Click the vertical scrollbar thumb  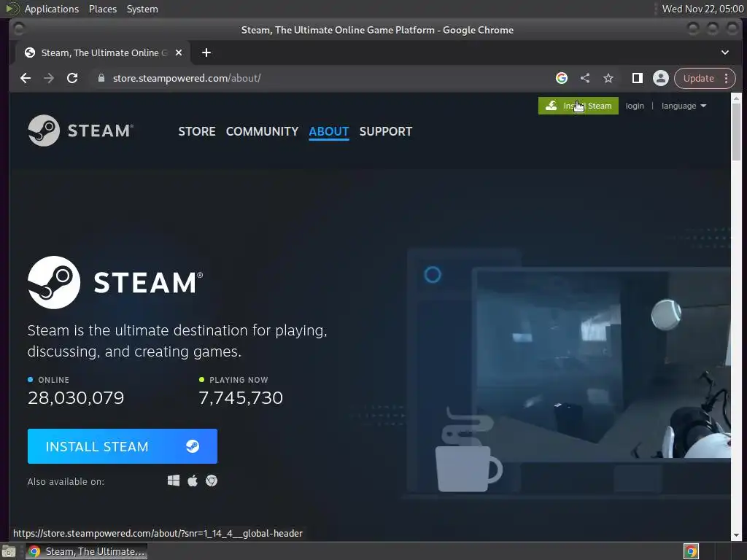pos(736,131)
